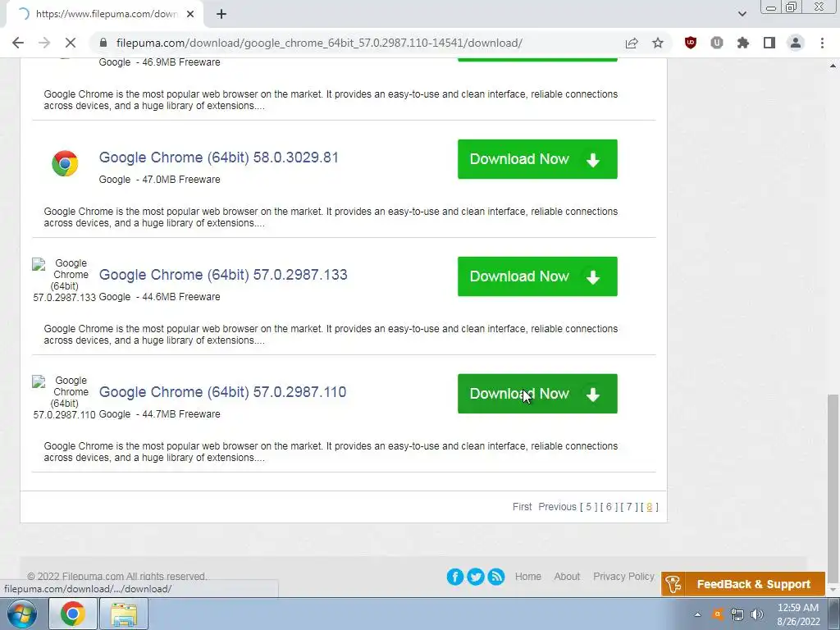Open Google Chrome (64bit) 57.0.2987.133 link
The image size is (840, 630).
coord(223,275)
